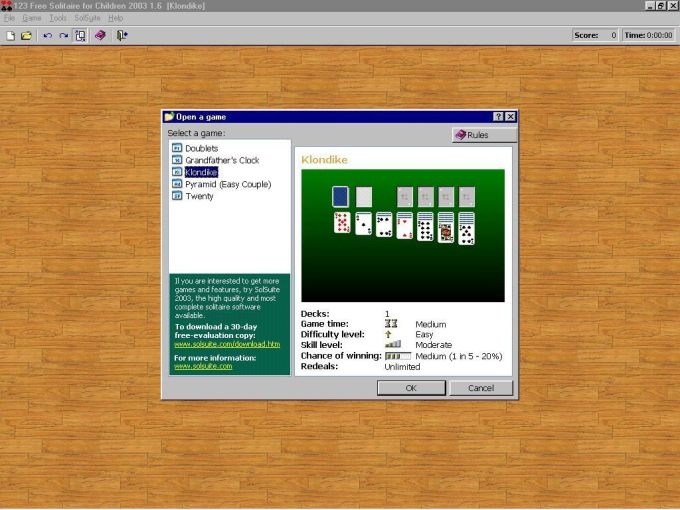Click the Redo arrow icon

tap(63, 35)
